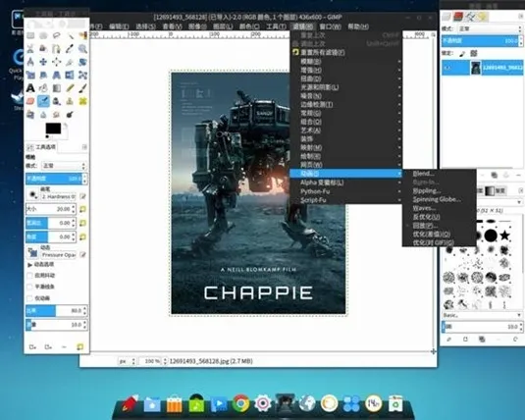Toggle the lock pixels brush icon
Image resolution: width=525 pixels, height=420 pixels.
pyautogui.click(x=462, y=54)
